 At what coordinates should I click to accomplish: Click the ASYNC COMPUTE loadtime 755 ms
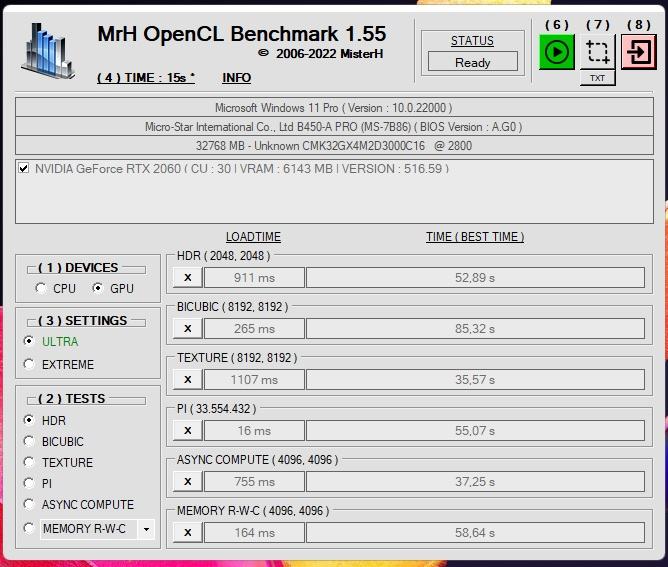254,481
